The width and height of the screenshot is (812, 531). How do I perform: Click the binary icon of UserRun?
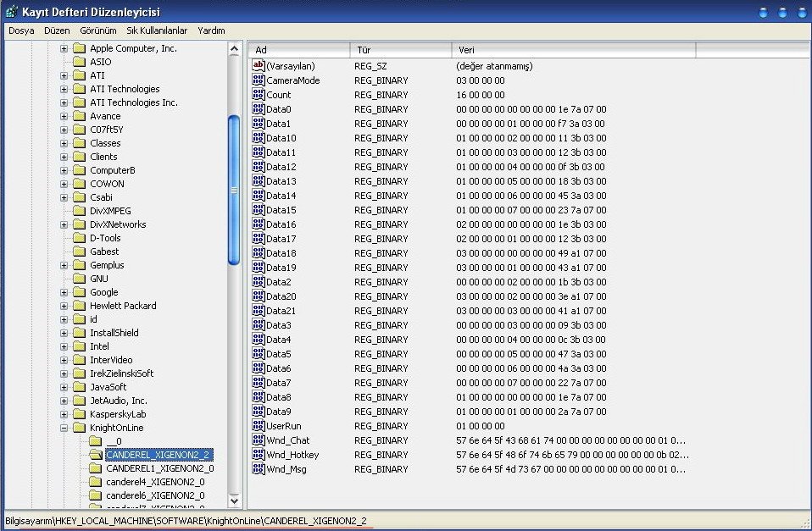[x=258, y=425]
